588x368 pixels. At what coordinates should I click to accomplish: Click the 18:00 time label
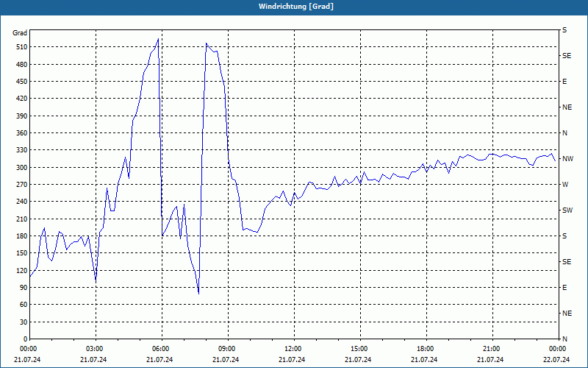pos(424,349)
